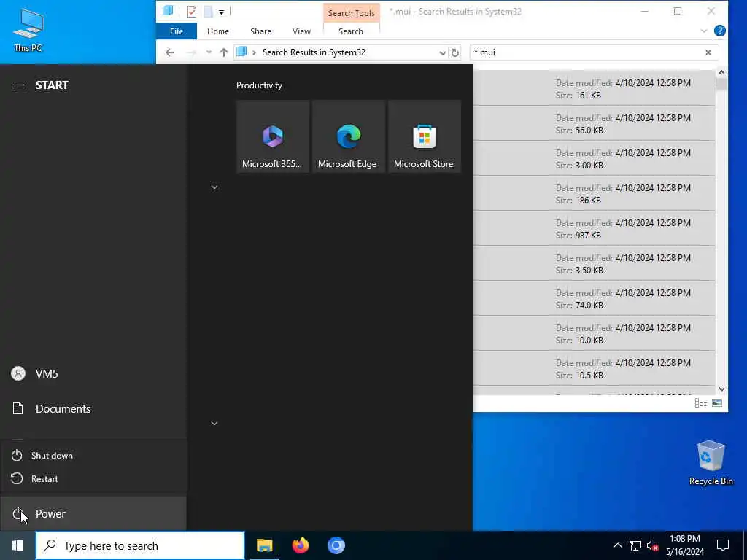Open recent locations dropdown
This screenshot has width=747, height=560.
pos(209,52)
